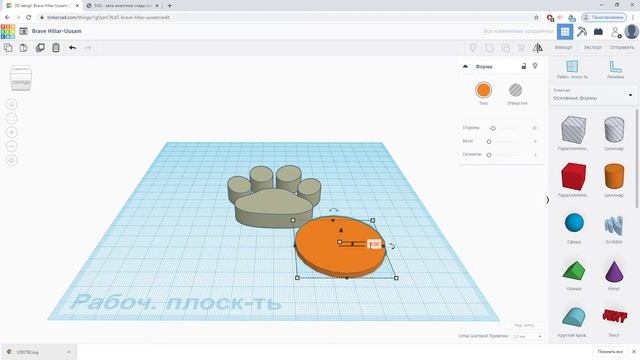Open the Basic Shapes category dropdown

(593, 95)
